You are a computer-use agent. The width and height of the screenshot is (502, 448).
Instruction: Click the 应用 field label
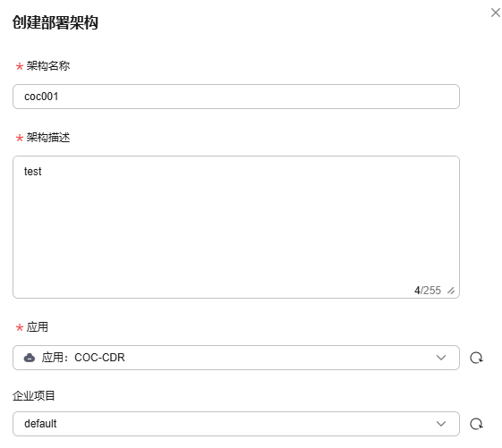[x=38, y=327]
